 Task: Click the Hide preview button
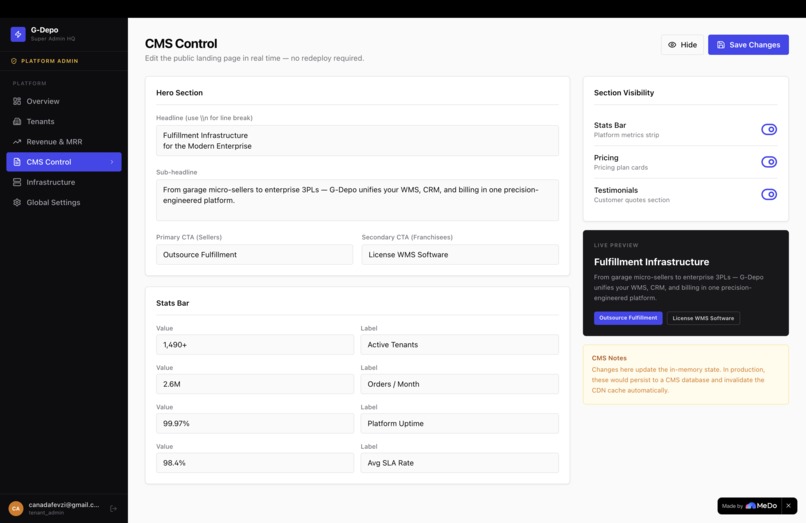[682, 45]
